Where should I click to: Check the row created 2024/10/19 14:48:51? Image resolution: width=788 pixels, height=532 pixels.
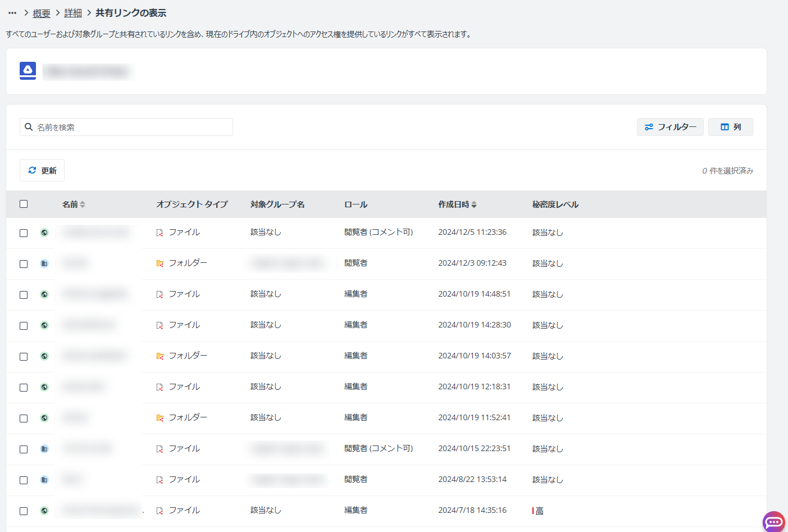click(x=24, y=295)
